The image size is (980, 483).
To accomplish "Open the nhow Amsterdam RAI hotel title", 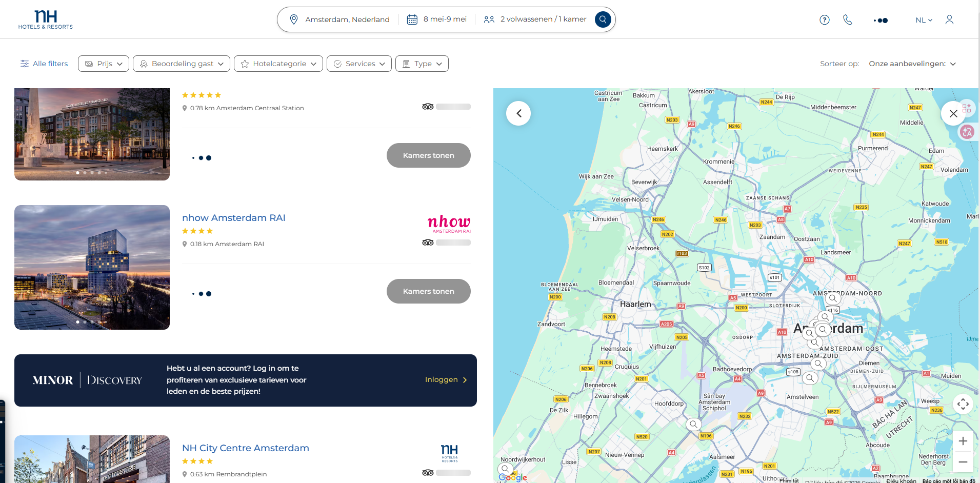I will click(x=234, y=218).
